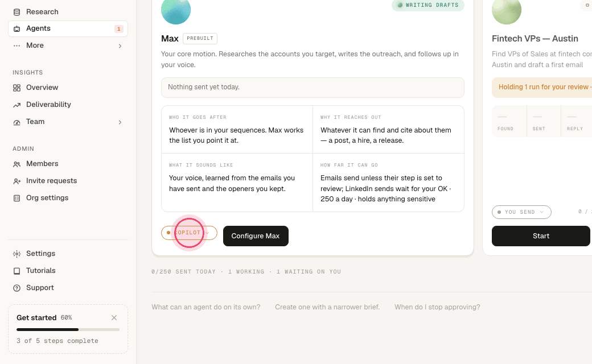Open the Copilot mode dropdown
The width and height of the screenshot is (592, 364).
coord(189,233)
